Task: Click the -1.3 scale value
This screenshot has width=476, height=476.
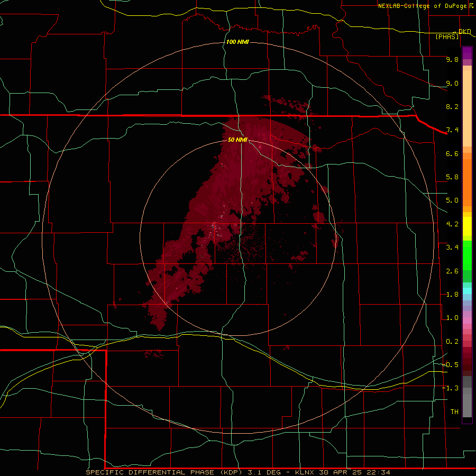Action: [x=450, y=388]
